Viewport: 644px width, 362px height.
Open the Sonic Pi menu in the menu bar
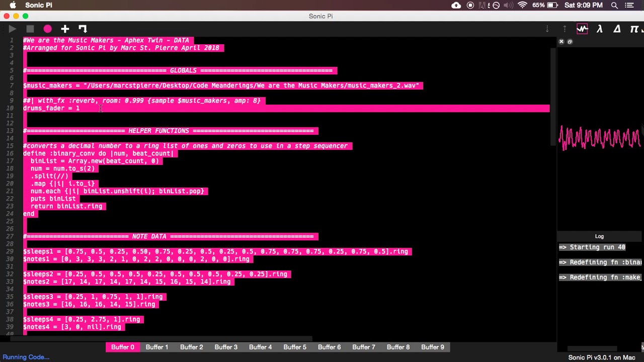pos(39,5)
